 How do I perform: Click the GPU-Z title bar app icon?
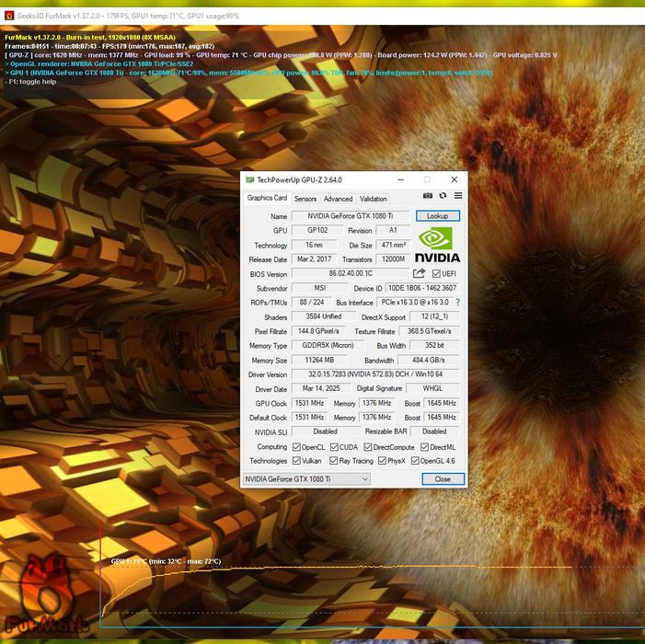[249, 179]
